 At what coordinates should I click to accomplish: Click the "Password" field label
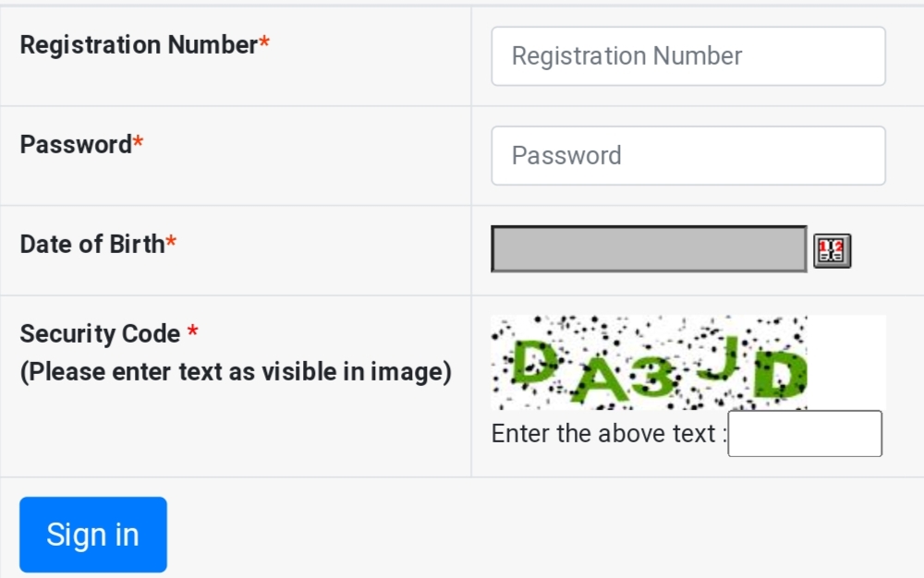(76, 144)
